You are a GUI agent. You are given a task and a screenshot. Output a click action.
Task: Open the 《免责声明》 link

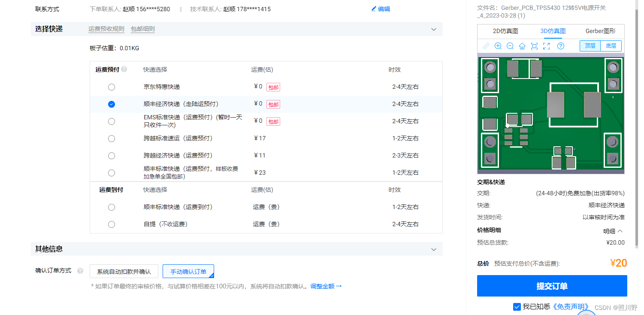pos(570,307)
